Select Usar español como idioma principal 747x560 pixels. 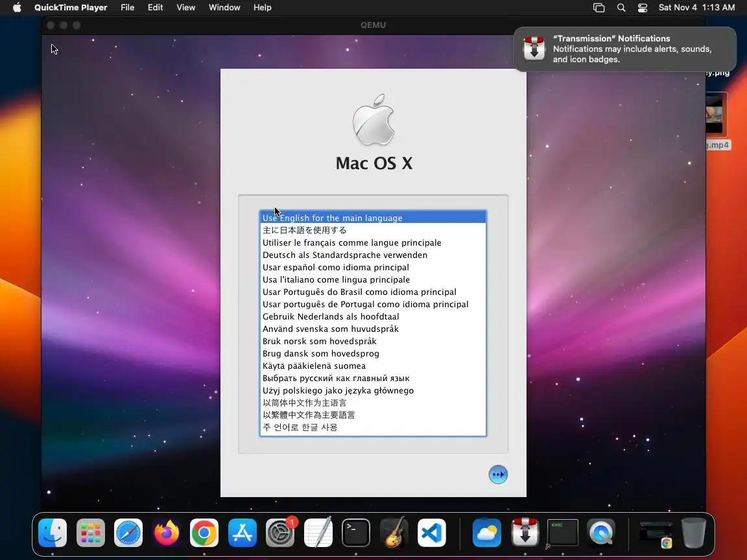click(373, 267)
